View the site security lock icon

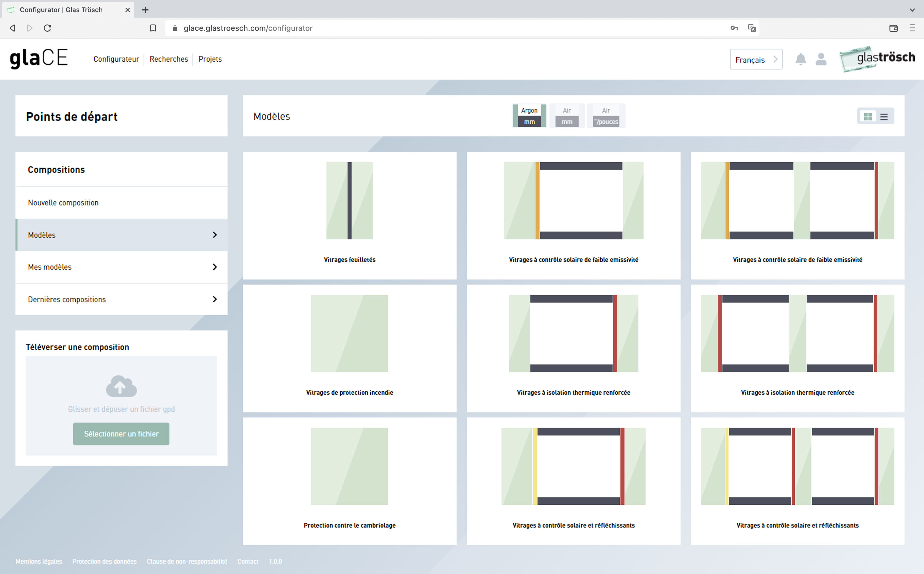point(175,28)
